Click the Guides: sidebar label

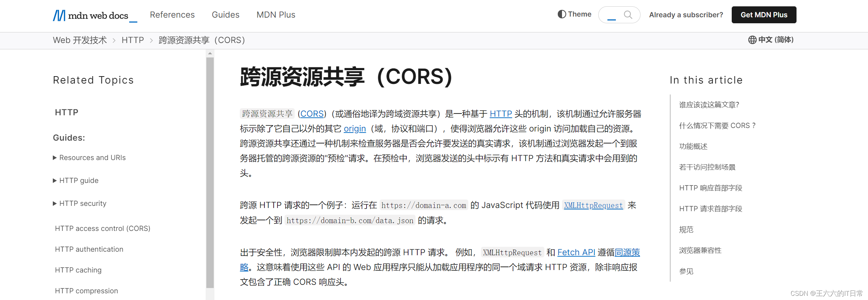pos(69,138)
